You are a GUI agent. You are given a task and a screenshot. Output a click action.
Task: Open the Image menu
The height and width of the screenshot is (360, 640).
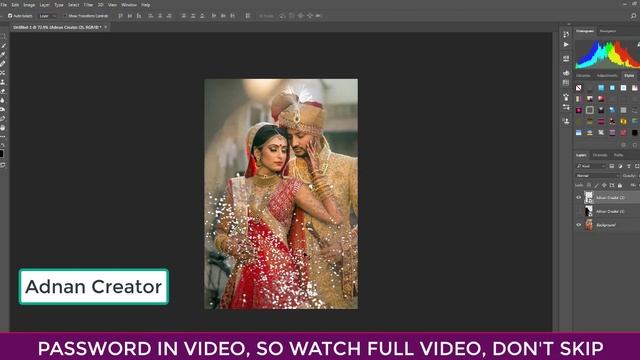point(29,5)
